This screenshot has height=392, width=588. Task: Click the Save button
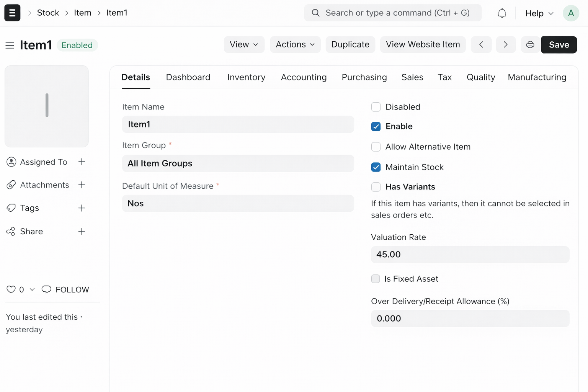click(x=559, y=45)
